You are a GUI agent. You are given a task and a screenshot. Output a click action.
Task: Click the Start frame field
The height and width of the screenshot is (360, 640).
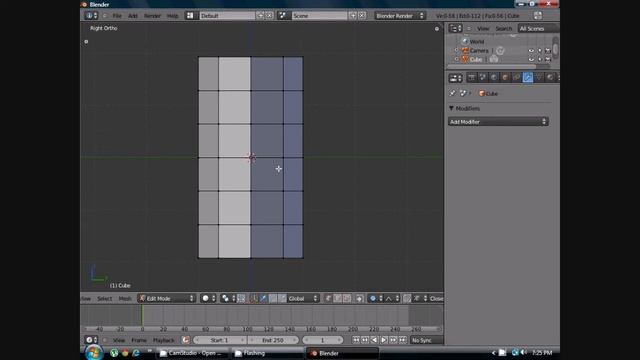[x=220, y=340]
